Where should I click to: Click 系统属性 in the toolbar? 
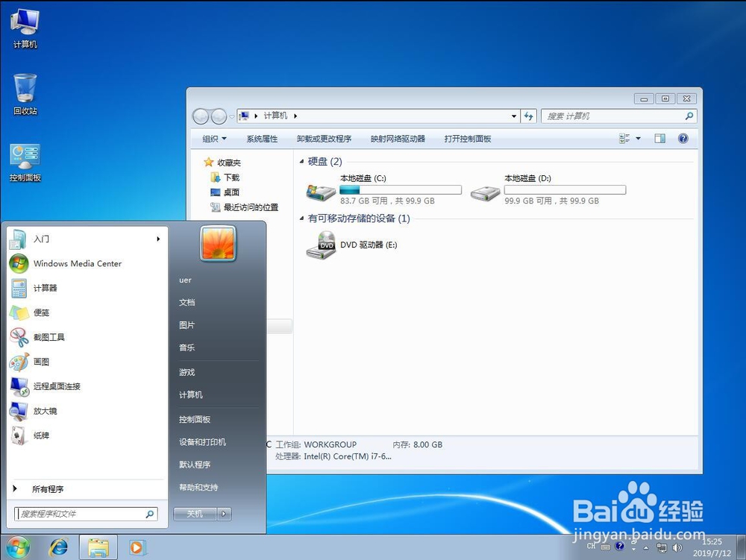[x=262, y=139]
